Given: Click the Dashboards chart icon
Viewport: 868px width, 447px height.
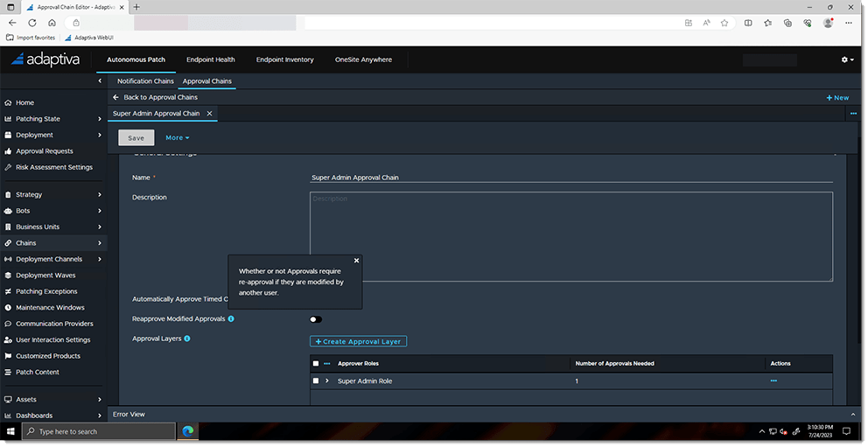Looking at the screenshot, I should click(8, 416).
